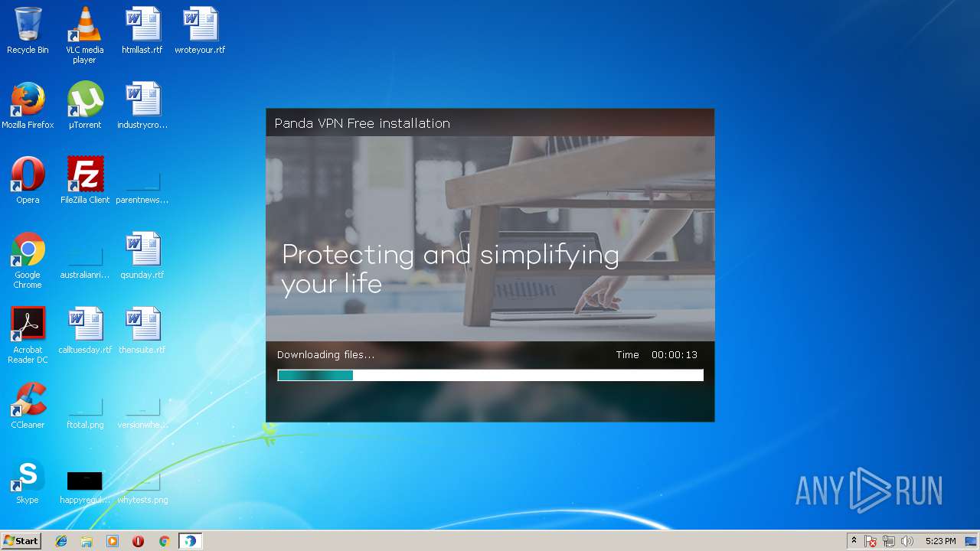Open the Windows Start menu
This screenshot has width=980, height=551.
pos(21,541)
